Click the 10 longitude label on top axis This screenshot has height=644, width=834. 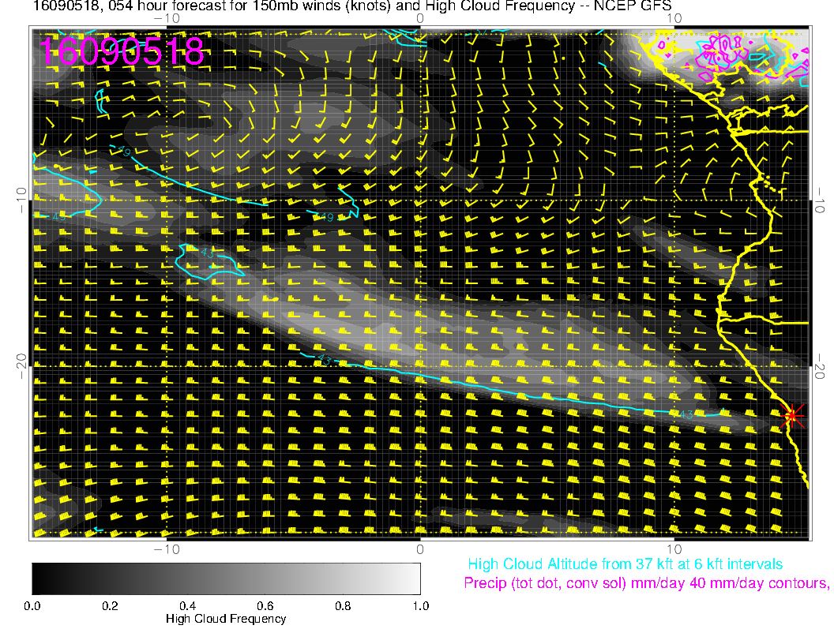point(674,17)
